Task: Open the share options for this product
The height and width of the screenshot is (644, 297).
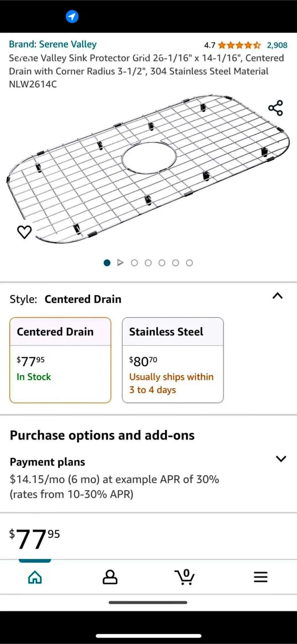Action: pyautogui.click(x=275, y=108)
